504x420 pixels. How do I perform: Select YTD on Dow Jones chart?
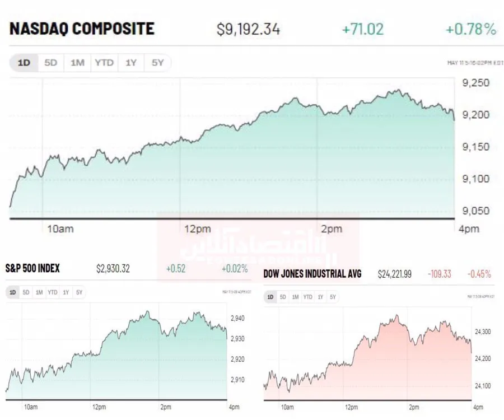(x=308, y=297)
